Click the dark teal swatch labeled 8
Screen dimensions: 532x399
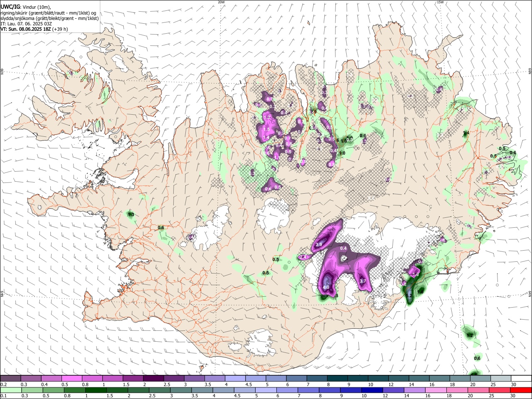coord(337,379)
